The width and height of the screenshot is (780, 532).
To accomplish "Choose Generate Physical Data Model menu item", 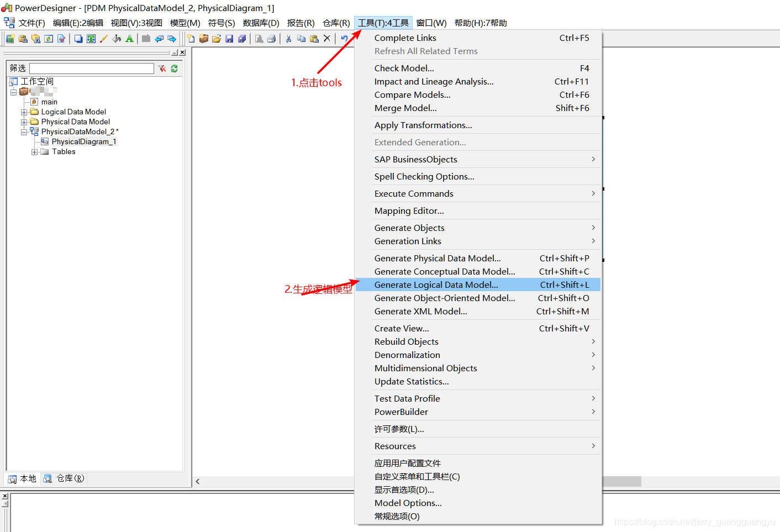I will [478, 258].
